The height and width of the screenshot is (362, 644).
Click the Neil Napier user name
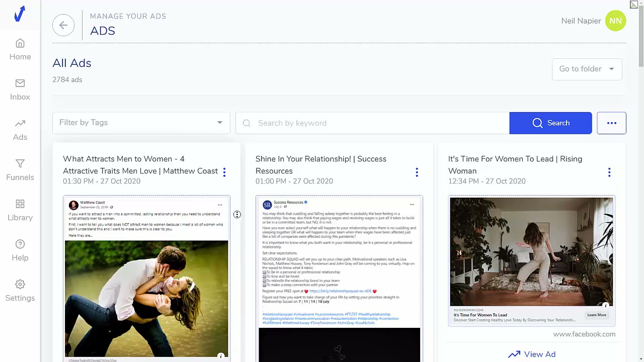[x=581, y=21]
